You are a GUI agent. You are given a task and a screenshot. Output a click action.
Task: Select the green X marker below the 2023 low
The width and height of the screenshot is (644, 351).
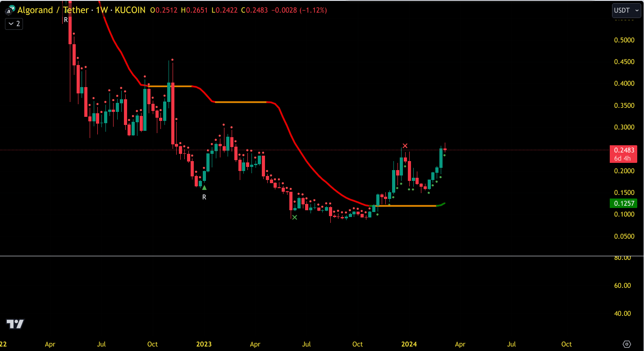[295, 217]
